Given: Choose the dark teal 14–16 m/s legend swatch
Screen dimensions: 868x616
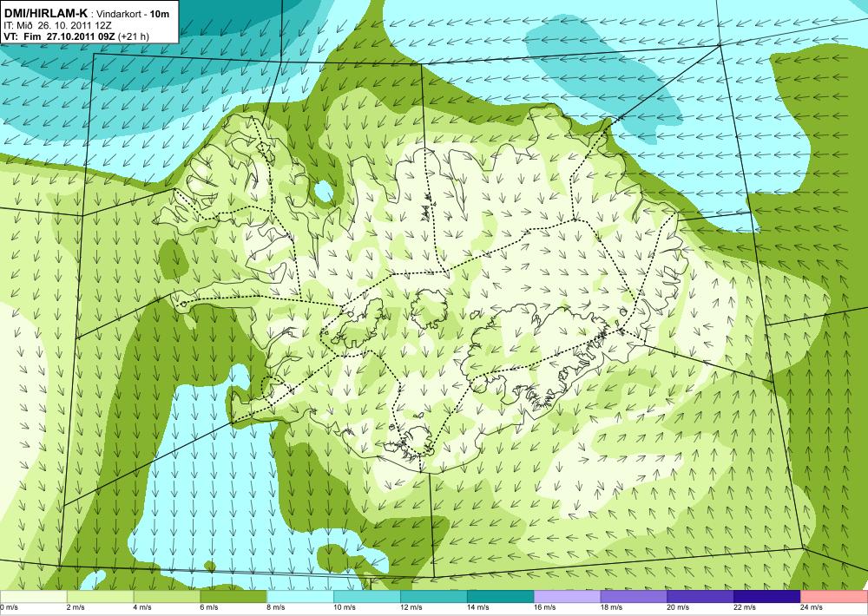Looking at the screenshot, I should 501,597.
